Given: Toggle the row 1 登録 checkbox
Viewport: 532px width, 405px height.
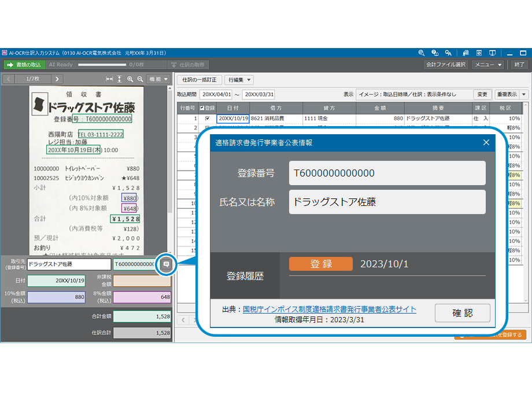Looking at the screenshot, I should (x=207, y=119).
